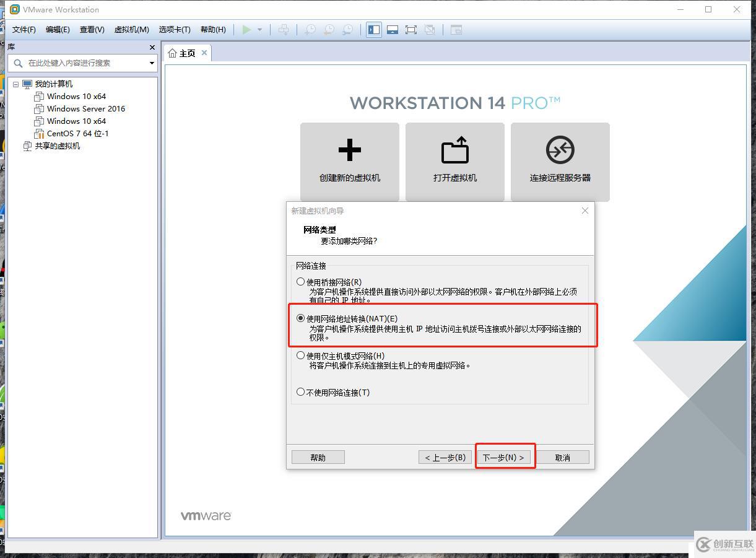The width and height of the screenshot is (756, 558).
Task: Select the 共享的虚拟机 tree item
Action: pyautogui.click(x=58, y=146)
